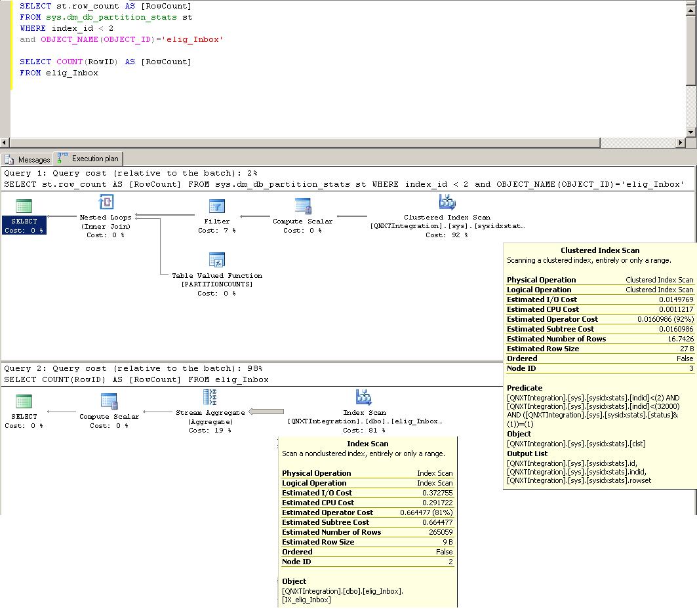Click the Query 2 cost header line
This screenshot has height=616, width=697.
coord(133,369)
